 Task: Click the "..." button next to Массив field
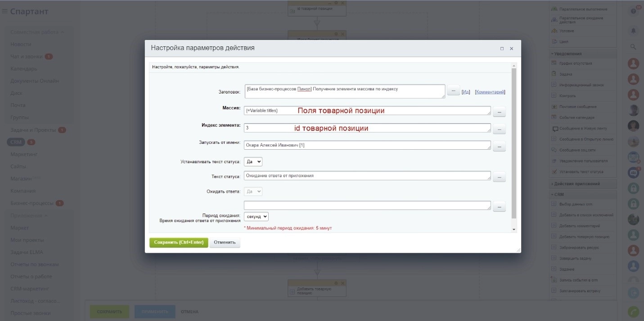pos(499,111)
